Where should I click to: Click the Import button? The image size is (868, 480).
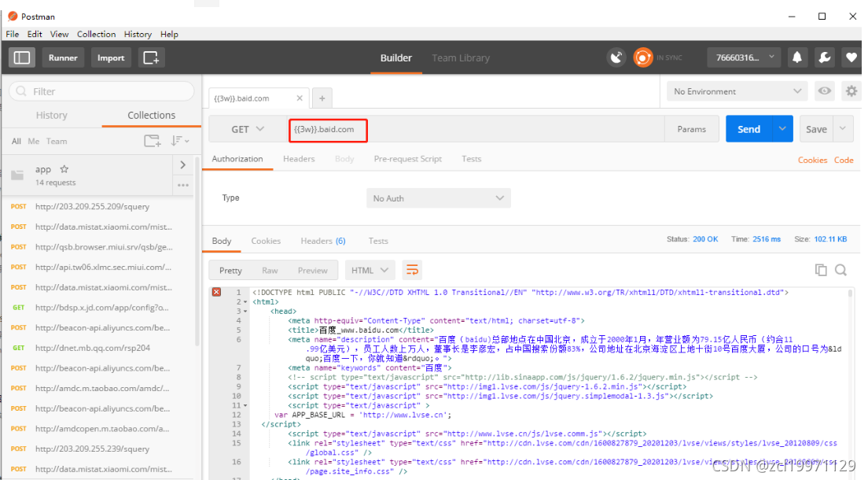tap(111, 57)
